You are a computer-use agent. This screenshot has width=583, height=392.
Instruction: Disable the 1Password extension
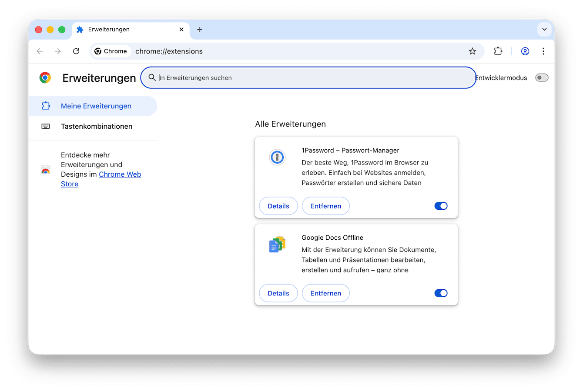[441, 206]
